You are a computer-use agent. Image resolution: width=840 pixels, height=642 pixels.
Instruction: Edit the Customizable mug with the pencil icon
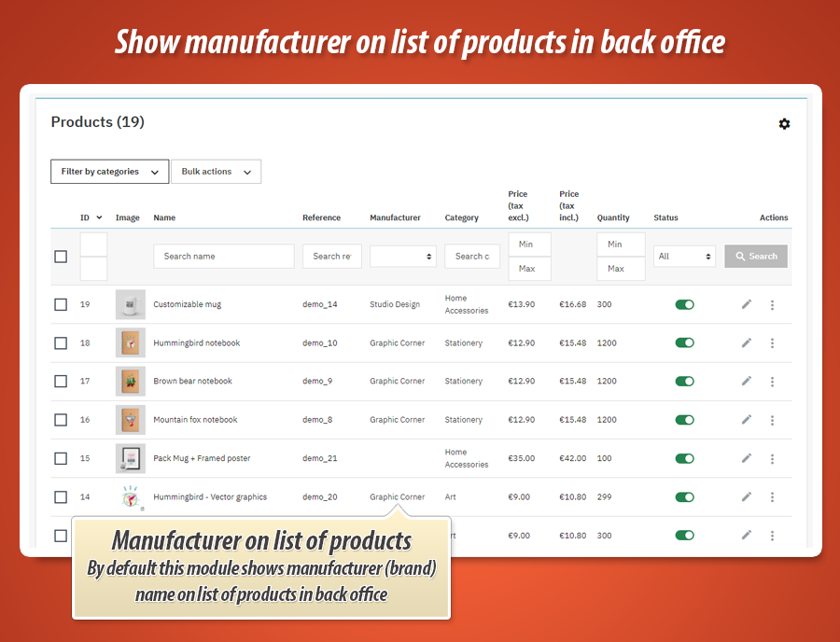coord(746,304)
